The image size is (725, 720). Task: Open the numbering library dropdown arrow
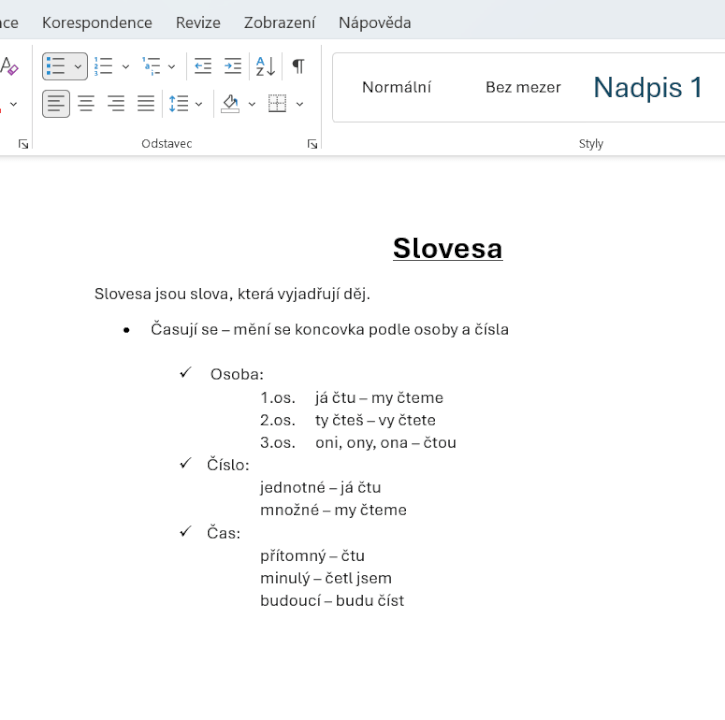click(x=125, y=67)
